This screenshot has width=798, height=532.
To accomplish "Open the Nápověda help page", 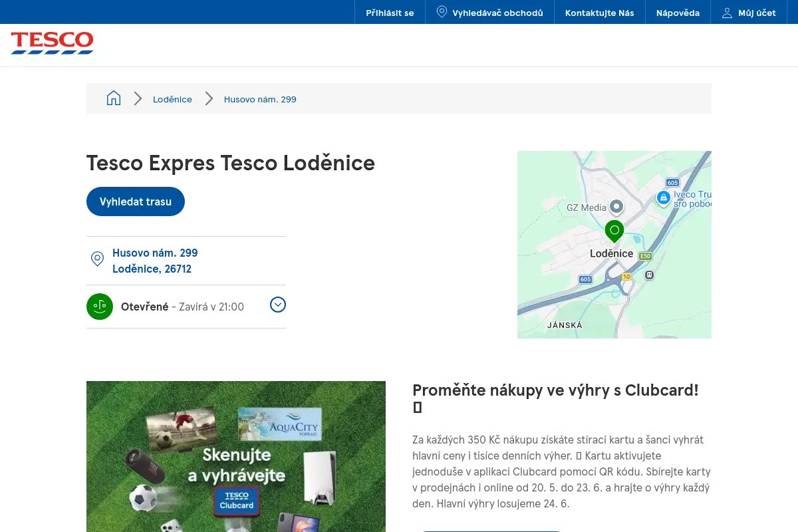I will (x=678, y=13).
